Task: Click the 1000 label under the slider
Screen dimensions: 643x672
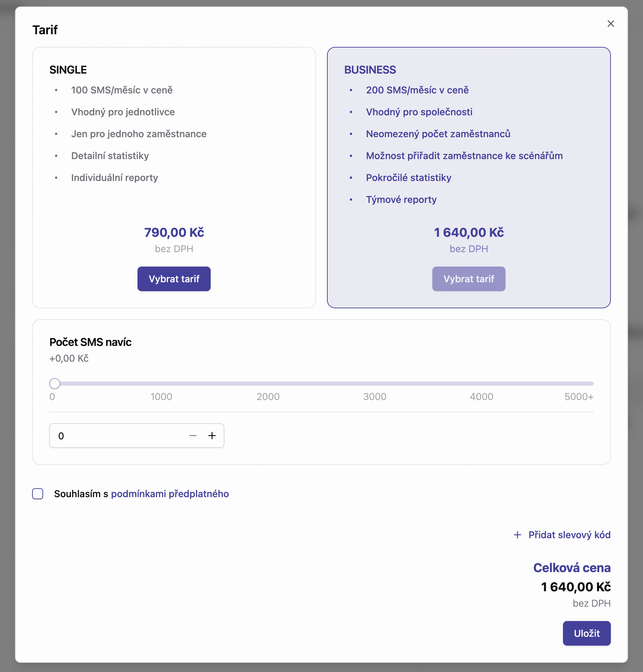Action: [x=161, y=397]
